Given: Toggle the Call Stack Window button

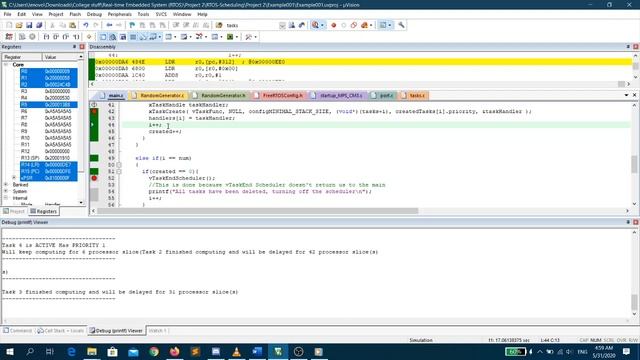Looking at the screenshot, I should point(143,37).
